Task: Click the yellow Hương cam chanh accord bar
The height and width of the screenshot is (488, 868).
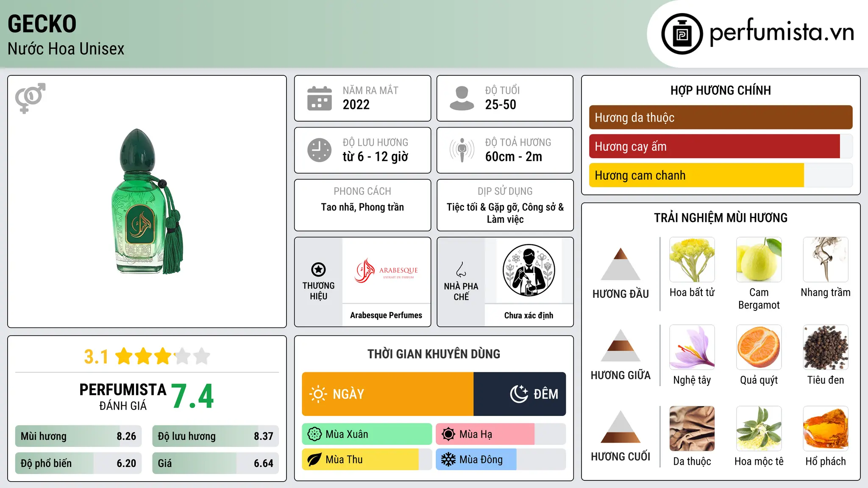Action: point(696,175)
